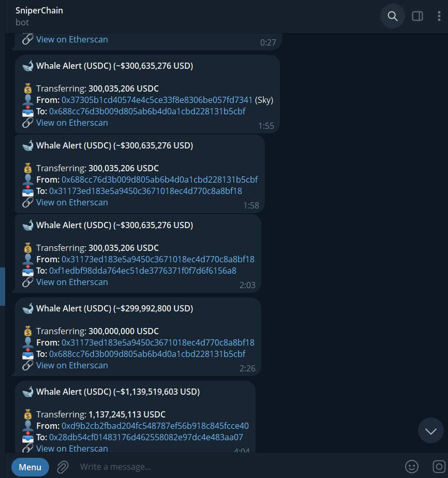The width and height of the screenshot is (448, 478).
Task: Click the bot command icon beside emoji
Action: pyautogui.click(x=439, y=467)
